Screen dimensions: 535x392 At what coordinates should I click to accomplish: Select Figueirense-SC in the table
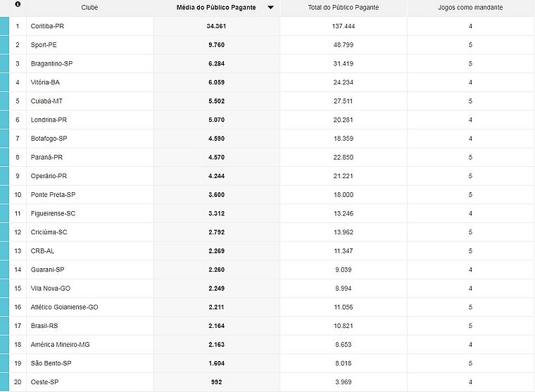coord(53,213)
